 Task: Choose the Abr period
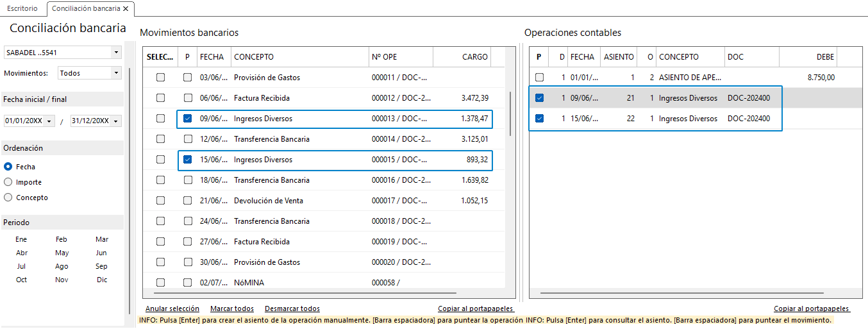[22, 253]
